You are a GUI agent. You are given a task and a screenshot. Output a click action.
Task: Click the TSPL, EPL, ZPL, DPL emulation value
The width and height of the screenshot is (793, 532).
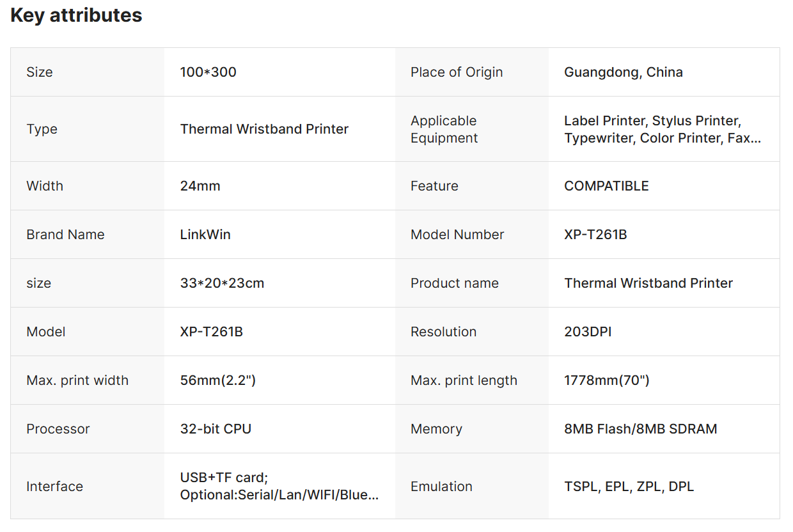point(629,487)
